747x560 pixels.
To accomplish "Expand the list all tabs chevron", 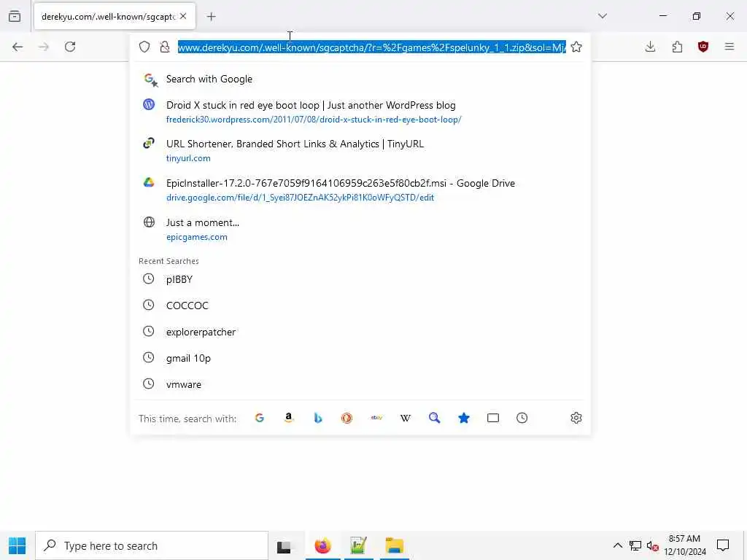I will pyautogui.click(x=603, y=16).
